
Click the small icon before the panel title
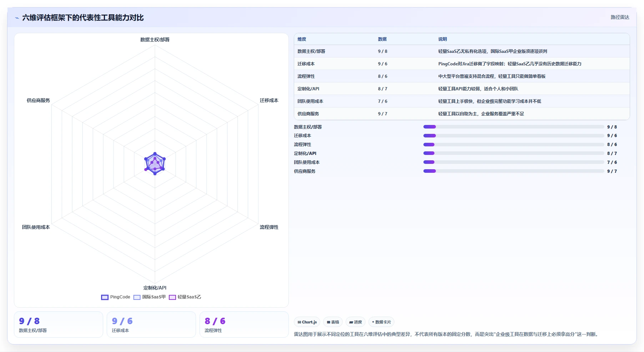(x=17, y=18)
